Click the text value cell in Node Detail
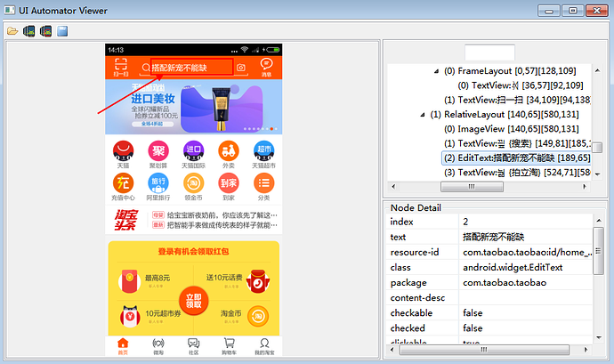 coord(526,237)
